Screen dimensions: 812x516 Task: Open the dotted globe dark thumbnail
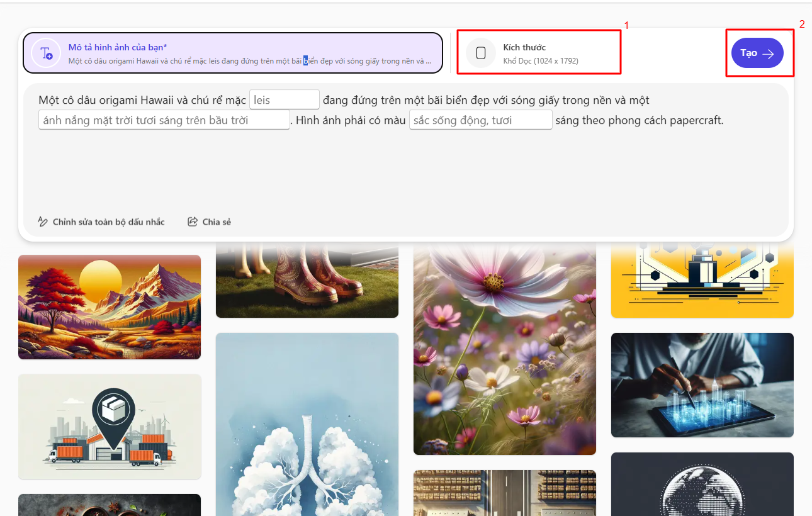click(x=702, y=485)
